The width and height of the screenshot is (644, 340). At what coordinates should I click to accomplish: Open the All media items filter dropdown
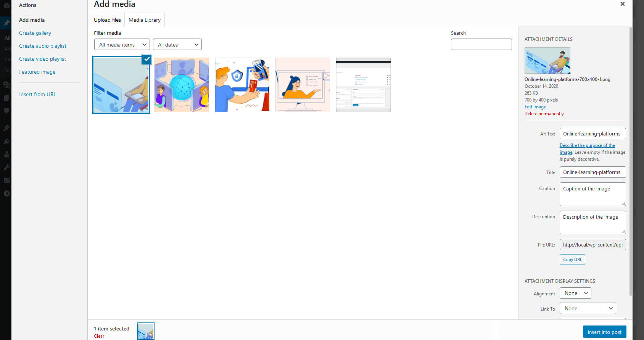pos(122,45)
